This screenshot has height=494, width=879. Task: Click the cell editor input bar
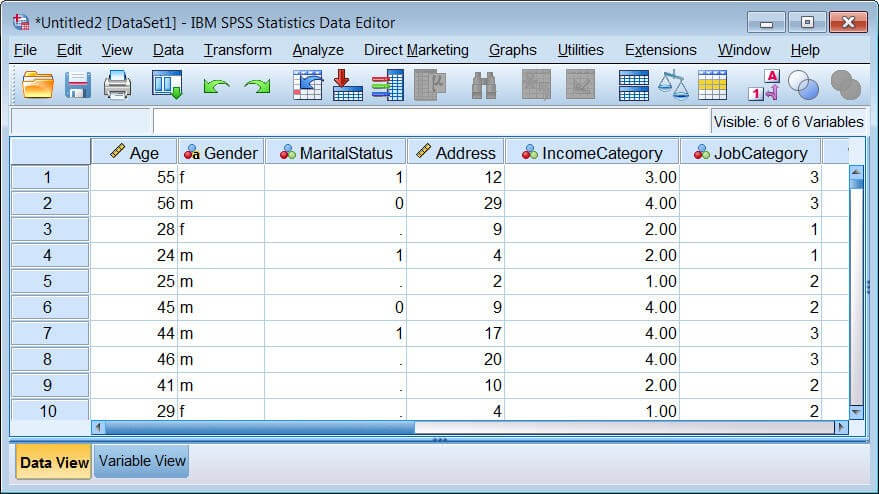tap(431, 121)
